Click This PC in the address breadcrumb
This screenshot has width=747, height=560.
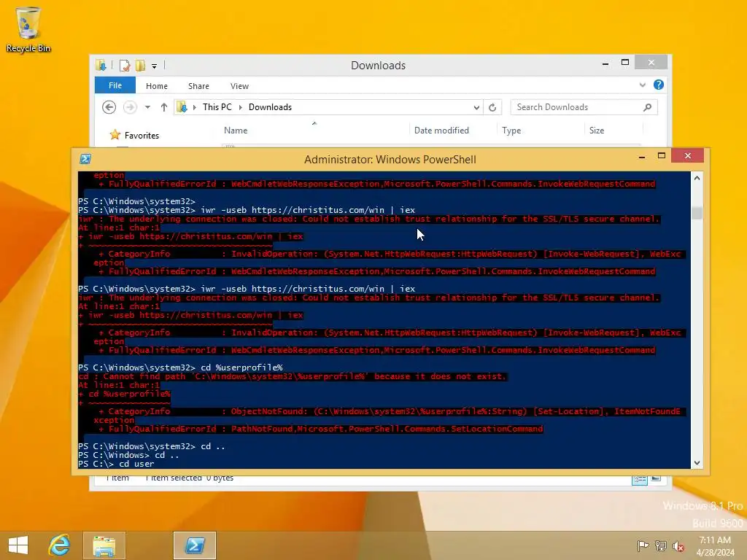pos(217,107)
